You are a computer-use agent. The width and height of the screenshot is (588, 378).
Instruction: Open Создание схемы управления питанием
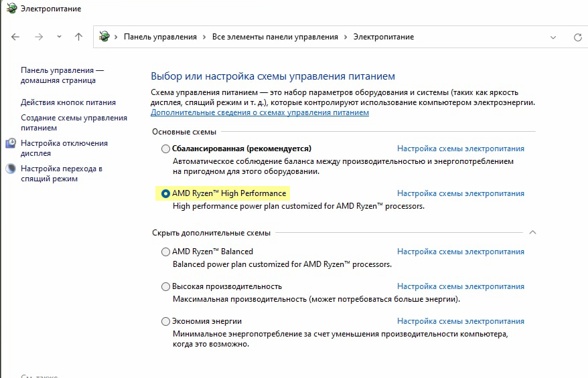click(74, 122)
